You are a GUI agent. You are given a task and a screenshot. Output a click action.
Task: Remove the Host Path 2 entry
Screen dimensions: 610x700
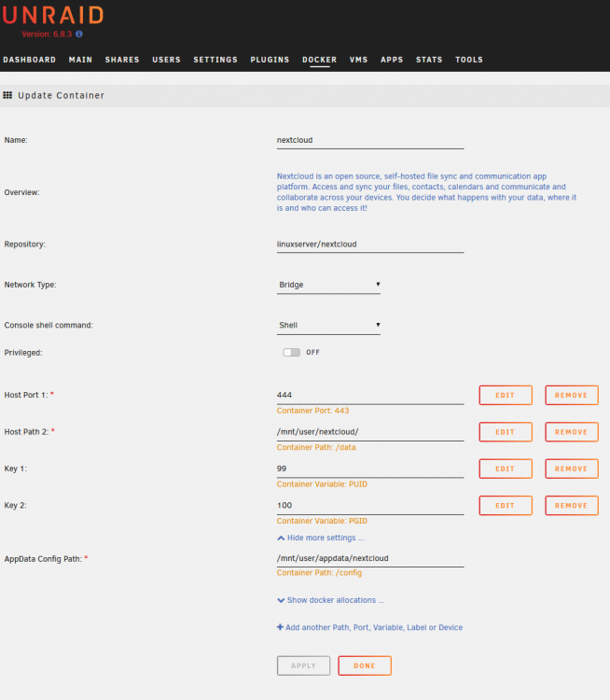(572, 432)
